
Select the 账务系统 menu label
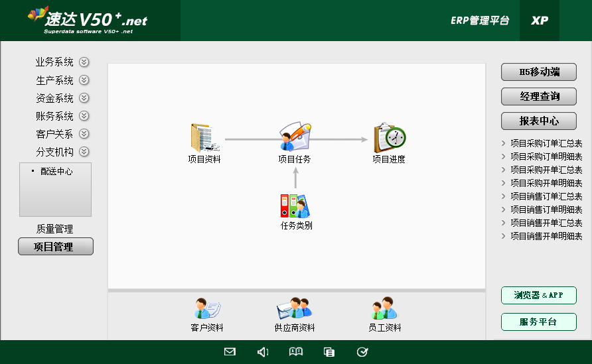(x=54, y=116)
